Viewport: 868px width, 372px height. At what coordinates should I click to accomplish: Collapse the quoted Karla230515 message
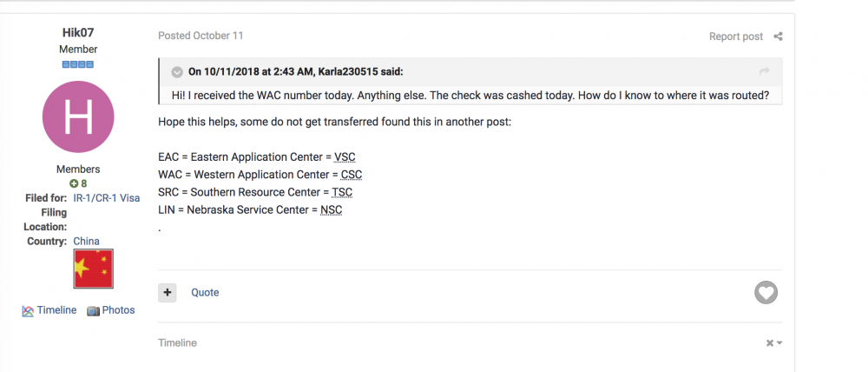tap(177, 72)
